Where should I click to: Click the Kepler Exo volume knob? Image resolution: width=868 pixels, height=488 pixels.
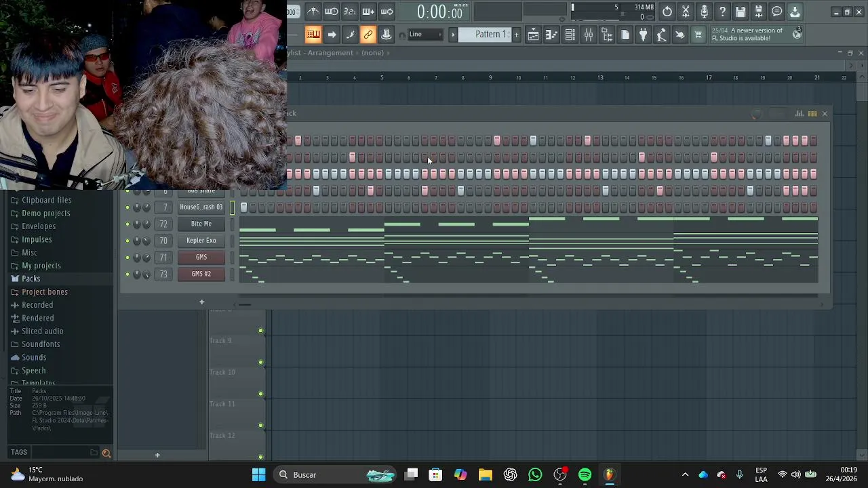(x=146, y=241)
